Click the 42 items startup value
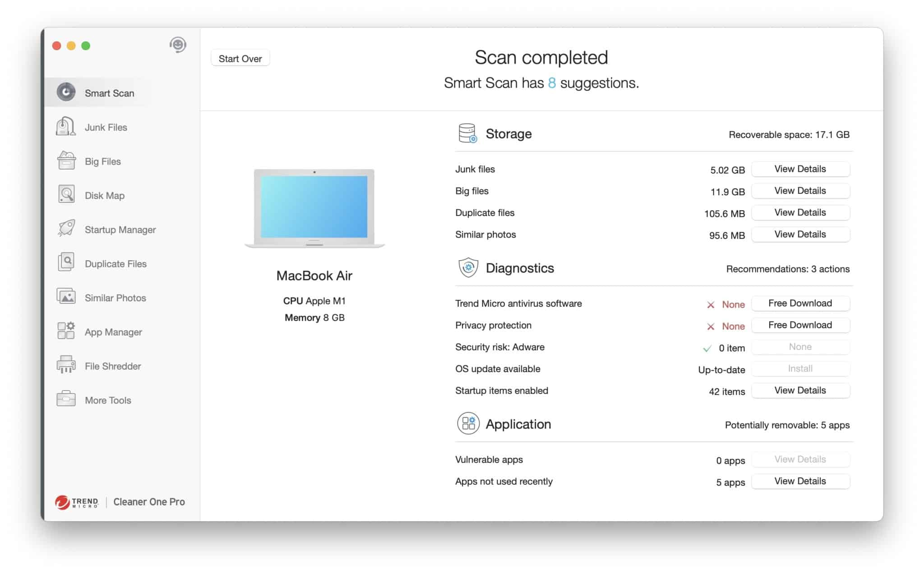This screenshot has height=575, width=924. (727, 391)
